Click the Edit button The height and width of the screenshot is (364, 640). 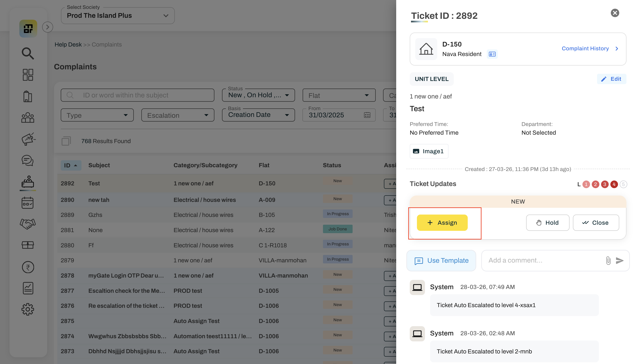click(611, 79)
